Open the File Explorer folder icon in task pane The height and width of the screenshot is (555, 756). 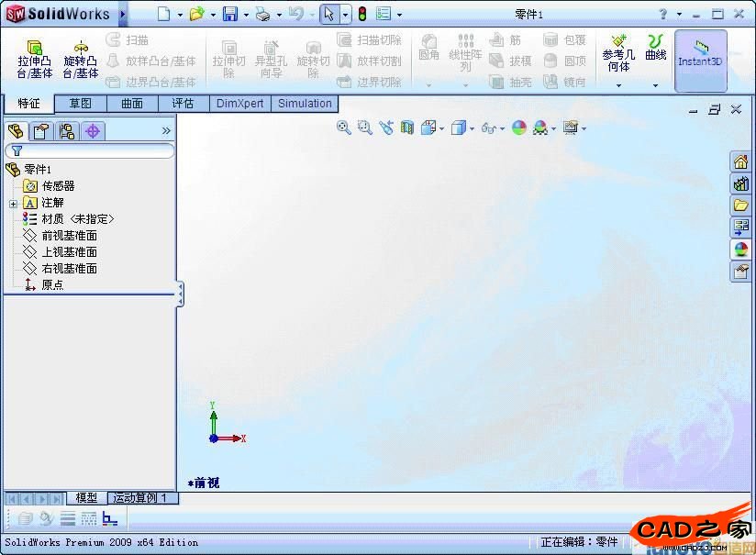pos(740,205)
